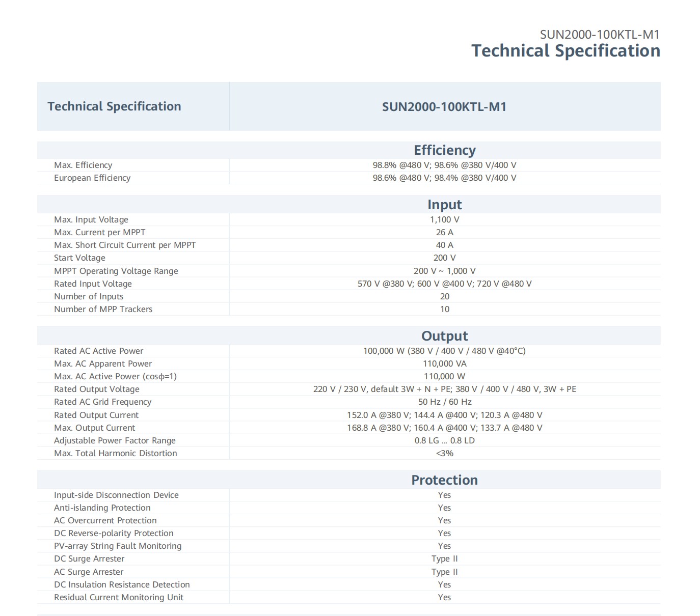This screenshot has width=700, height=616.
Task: Click the 'MPPT Operating Voltage Range' label
Action: [116, 271]
